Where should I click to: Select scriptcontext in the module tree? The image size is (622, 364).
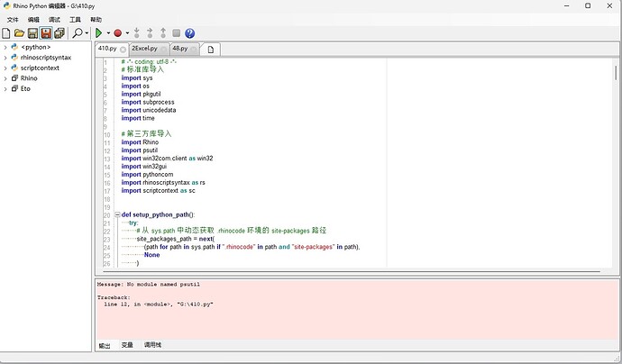point(40,68)
